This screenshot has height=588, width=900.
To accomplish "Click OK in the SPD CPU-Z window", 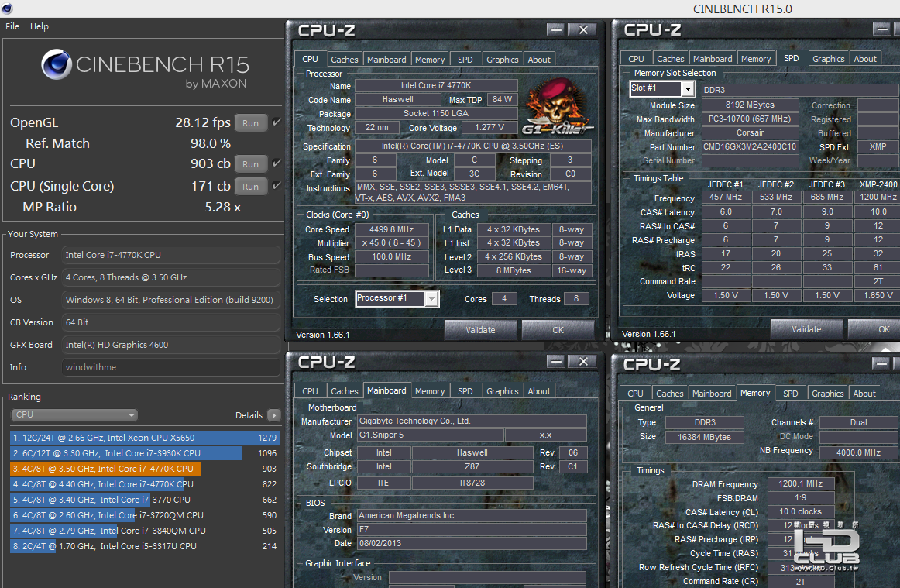I will (875, 329).
